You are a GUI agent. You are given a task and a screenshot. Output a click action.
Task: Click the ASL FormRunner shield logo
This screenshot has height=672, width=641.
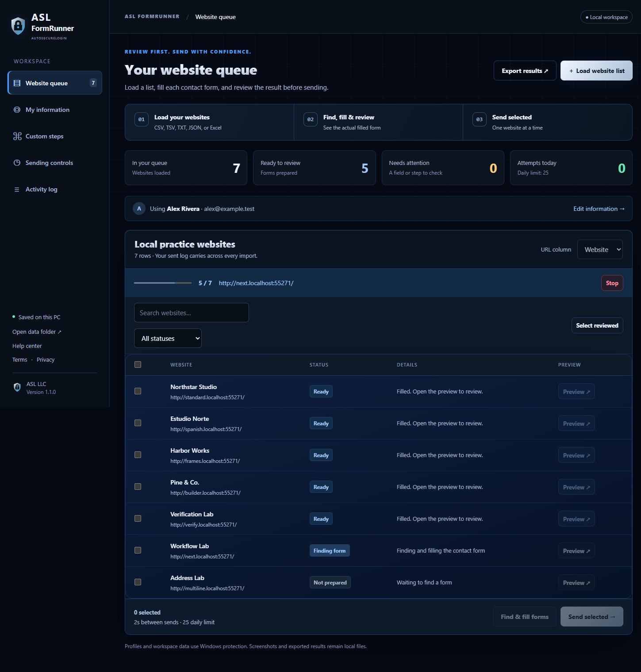coord(18,26)
